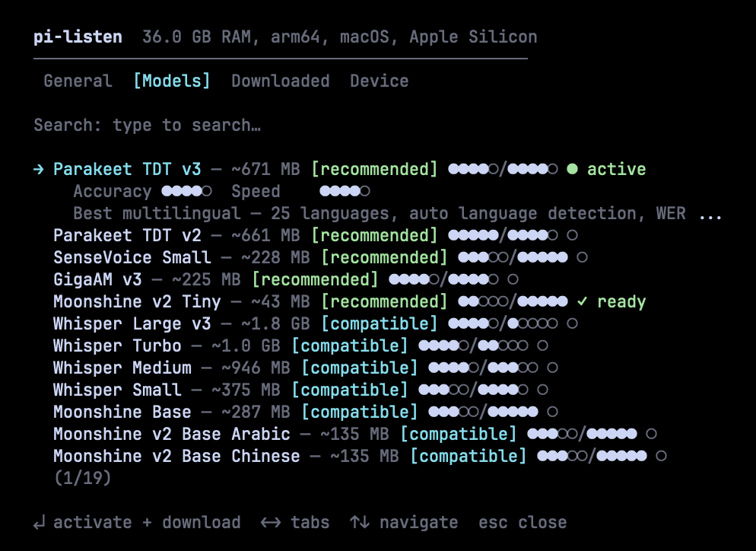Click the '36.0 GB RAM' system info text
Screen dimensions: 756x551
tap(195, 37)
